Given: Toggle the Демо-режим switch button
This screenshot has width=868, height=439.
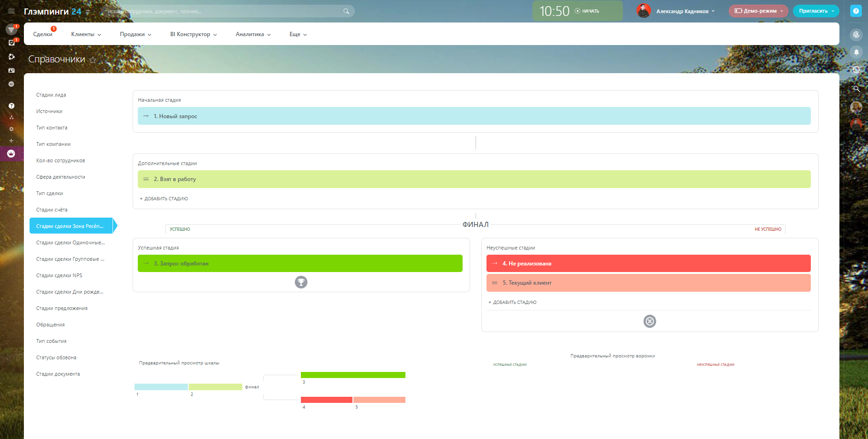Looking at the screenshot, I should click(758, 11).
